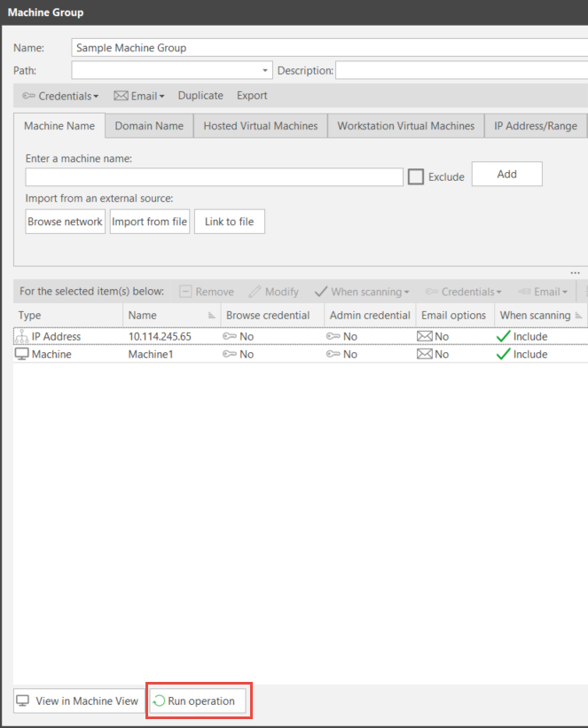Click the monitor icon in the Machine1 row
588x728 pixels.
[x=22, y=354]
